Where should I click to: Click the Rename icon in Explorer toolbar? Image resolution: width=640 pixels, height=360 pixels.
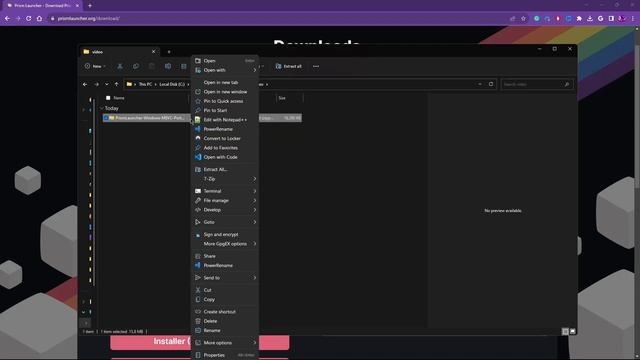(x=168, y=66)
